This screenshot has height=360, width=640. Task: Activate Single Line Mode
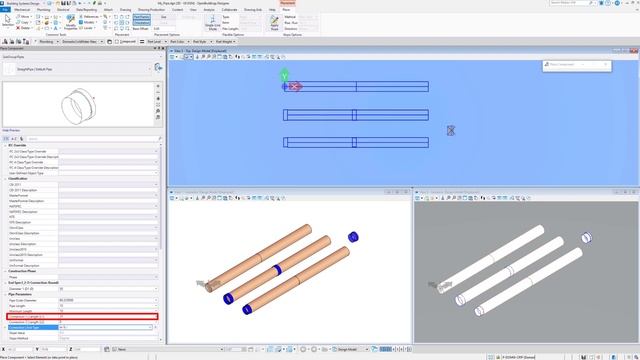[213, 23]
